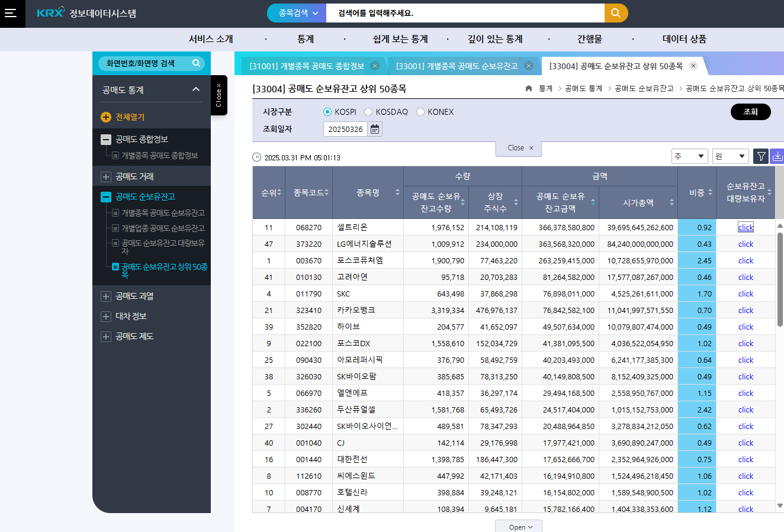Open 개별종목 공매도 종합정보 sidebar item
The image size is (784, 532).
pos(159,156)
